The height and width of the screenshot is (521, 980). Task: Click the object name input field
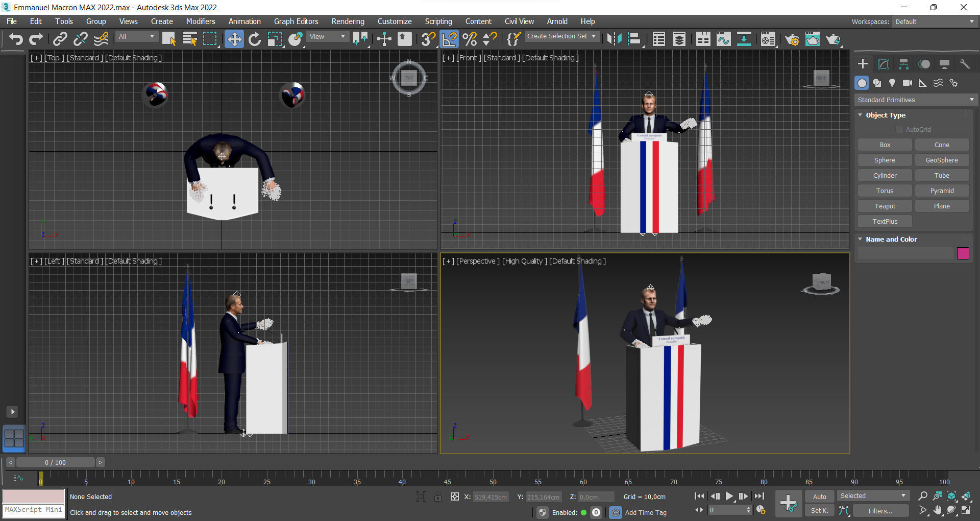click(x=905, y=253)
